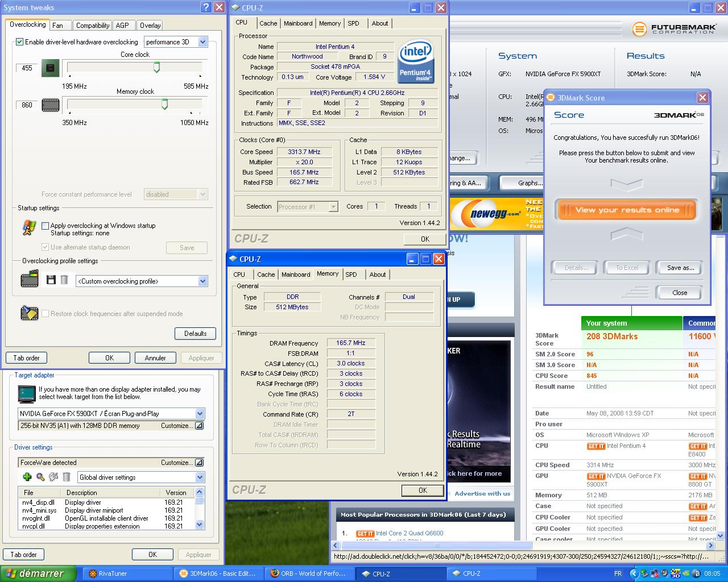Click the Intel Pentium 4 logo in CPU-Z
This screenshot has height=582, width=728.
point(416,61)
